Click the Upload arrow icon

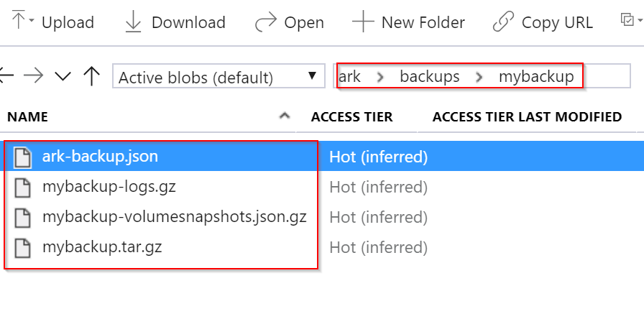click(x=19, y=19)
